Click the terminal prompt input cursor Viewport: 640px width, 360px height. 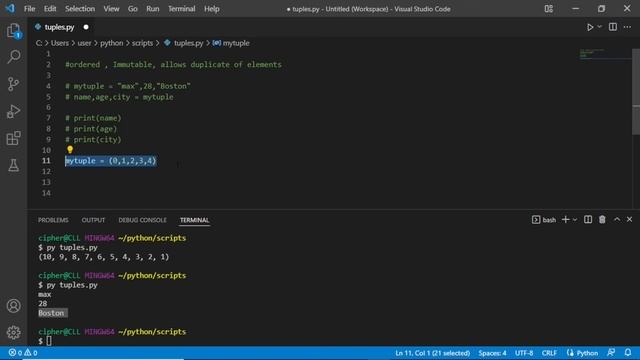click(49, 341)
